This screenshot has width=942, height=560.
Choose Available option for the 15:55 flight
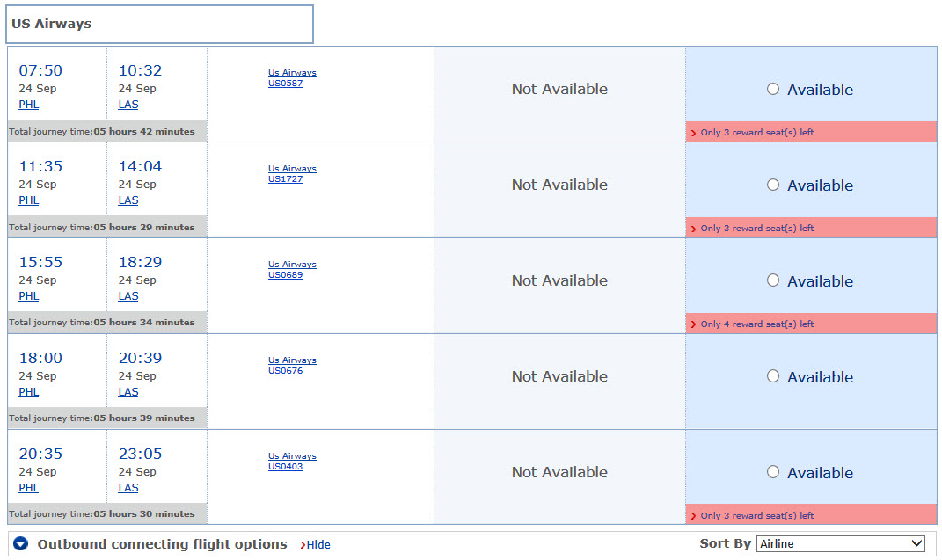pos(773,280)
